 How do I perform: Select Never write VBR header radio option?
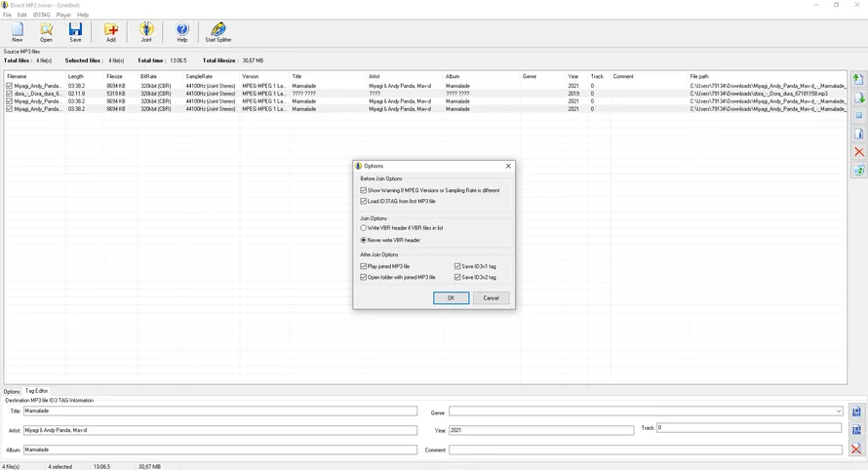[363, 240]
